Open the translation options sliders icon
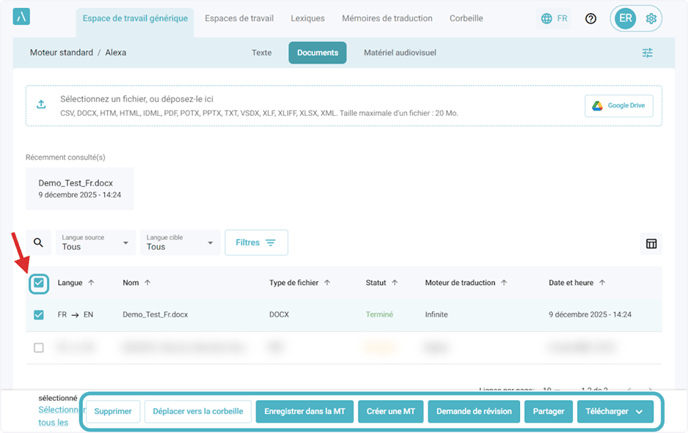 [x=647, y=53]
